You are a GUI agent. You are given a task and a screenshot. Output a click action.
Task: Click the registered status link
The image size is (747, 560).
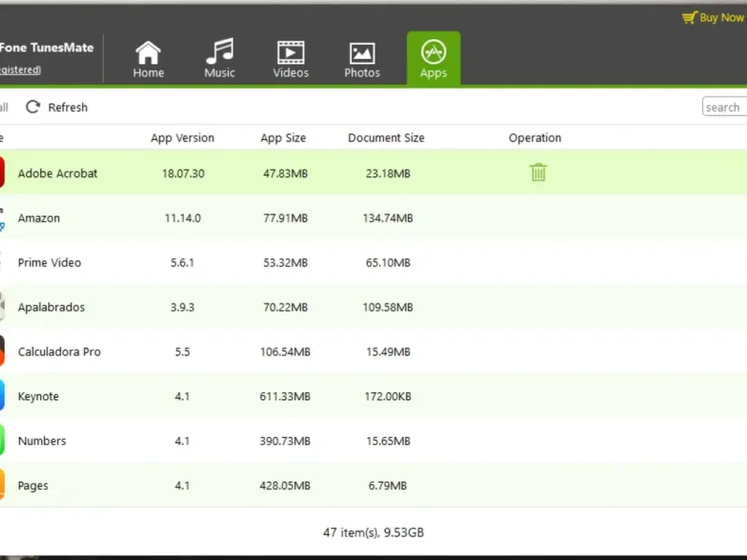21,69
